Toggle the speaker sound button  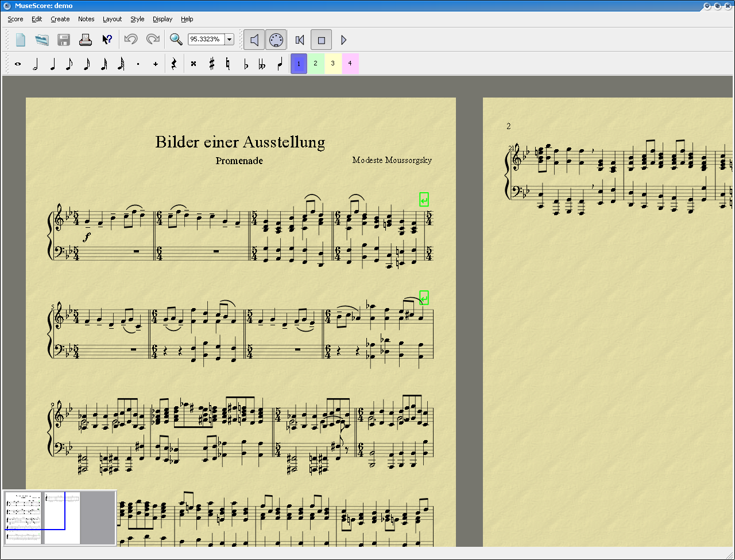coord(254,40)
